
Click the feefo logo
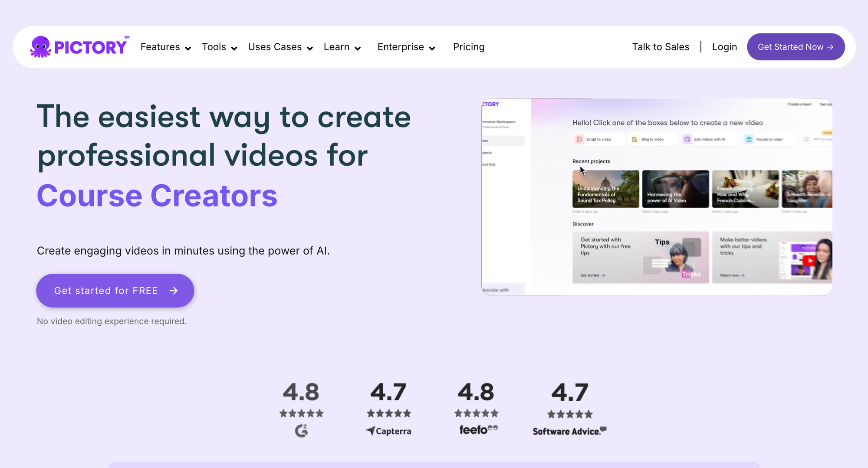pyautogui.click(x=478, y=429)
